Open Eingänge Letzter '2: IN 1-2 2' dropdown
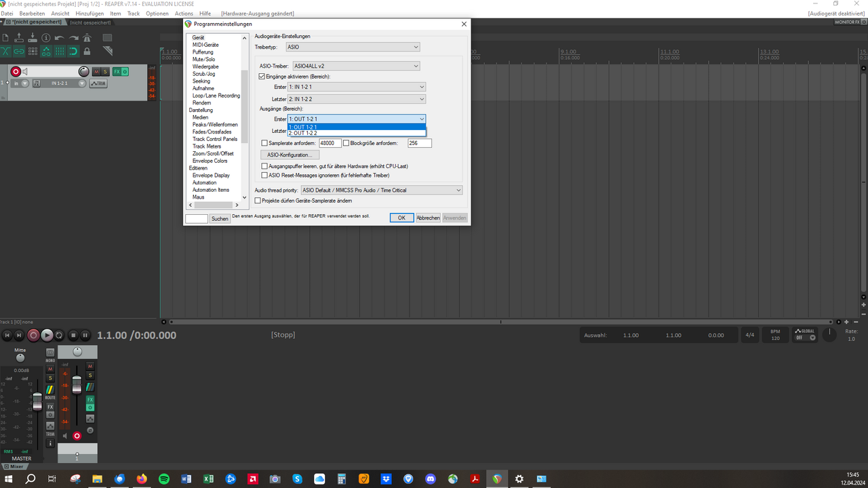The width and height of the screenshot is (868, 488). [x=357, y=99]
